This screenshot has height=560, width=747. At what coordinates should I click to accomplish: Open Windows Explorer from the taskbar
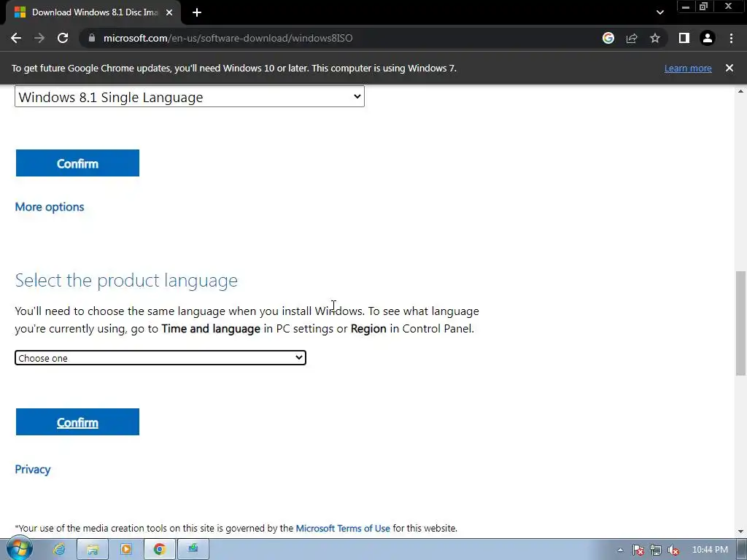pyautogui.click(x=93, y=550)
